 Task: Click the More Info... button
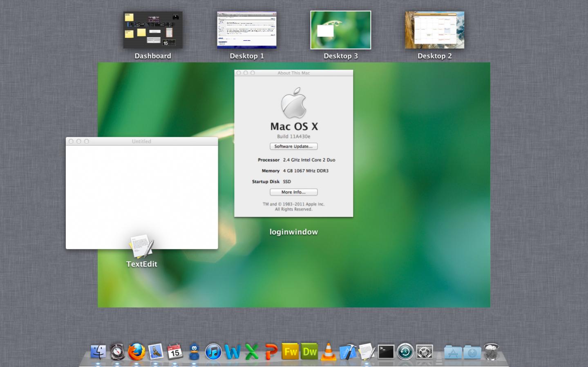293,192
